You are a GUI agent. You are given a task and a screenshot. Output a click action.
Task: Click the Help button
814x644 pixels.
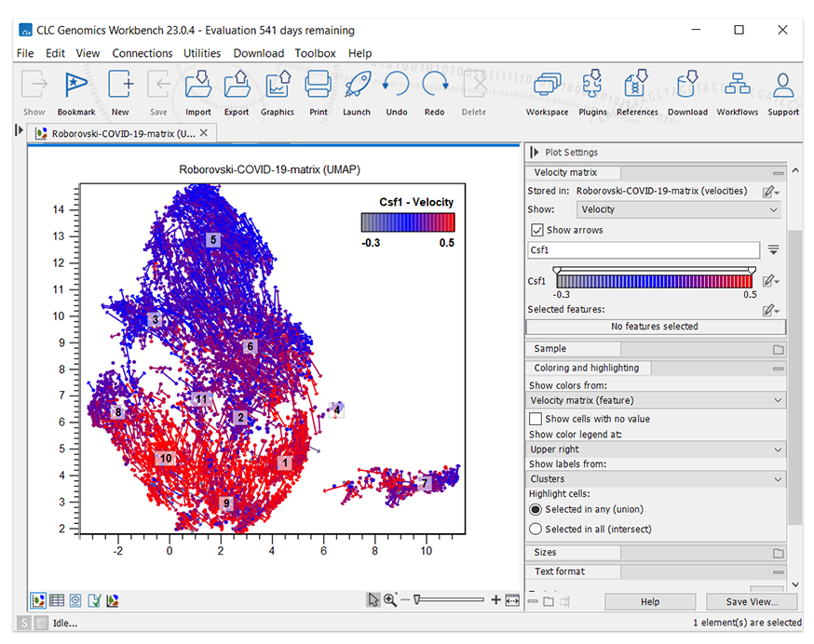tap(649, 602)
